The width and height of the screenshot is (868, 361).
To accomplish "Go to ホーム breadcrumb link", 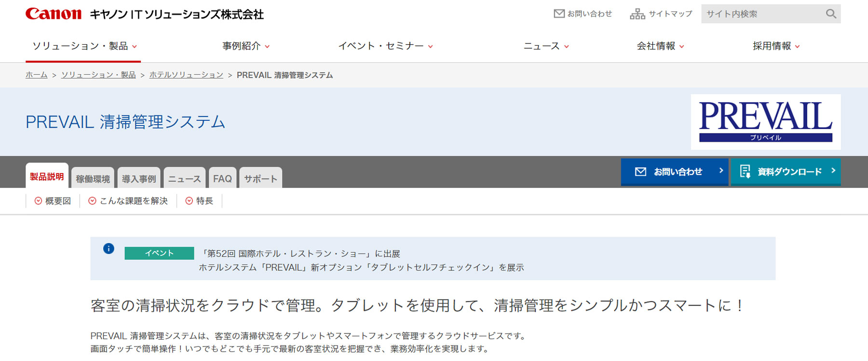I will tap(37, 75).
